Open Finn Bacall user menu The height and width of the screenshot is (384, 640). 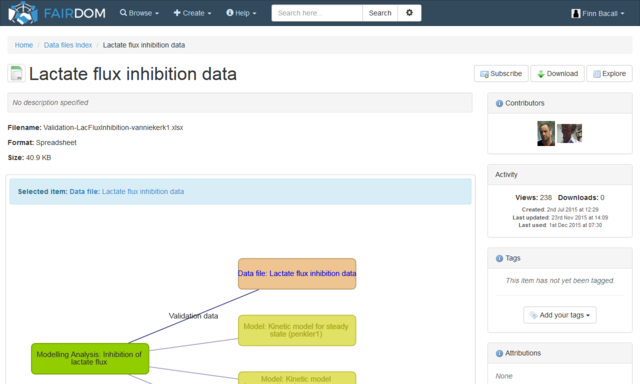598,13
